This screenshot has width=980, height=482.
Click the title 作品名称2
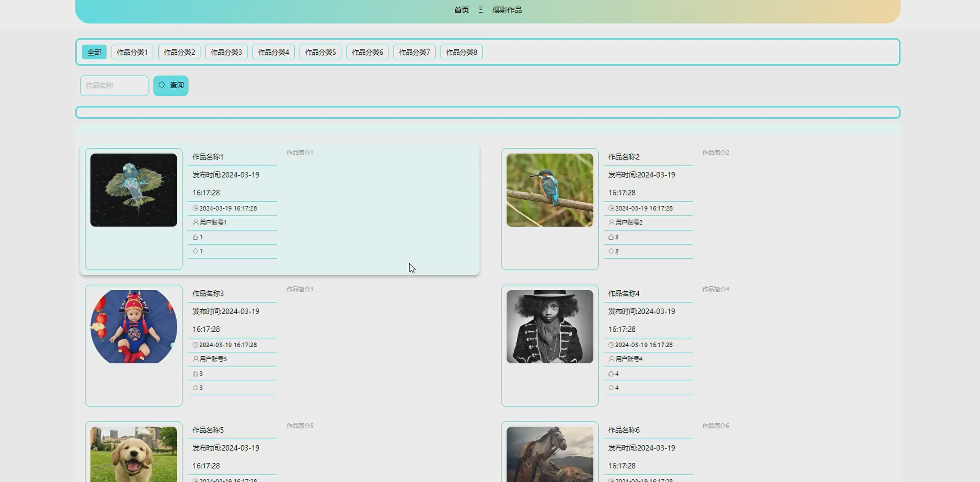(624, 157)
